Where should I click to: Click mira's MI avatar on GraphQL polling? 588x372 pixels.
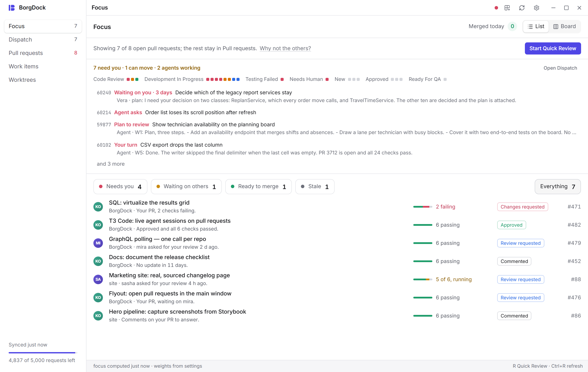(x=98, y=243)
